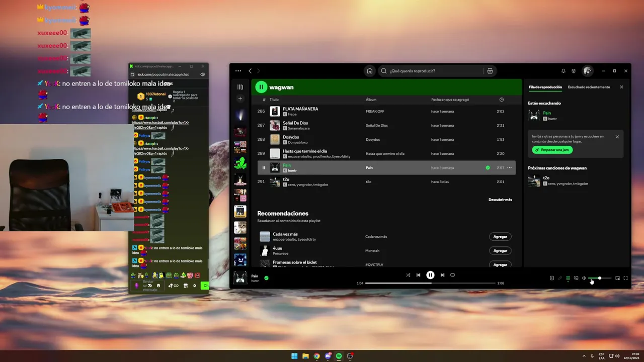Open the Kick chat shop icon
This screenshot has height=362, width=644.
[185, 286]
